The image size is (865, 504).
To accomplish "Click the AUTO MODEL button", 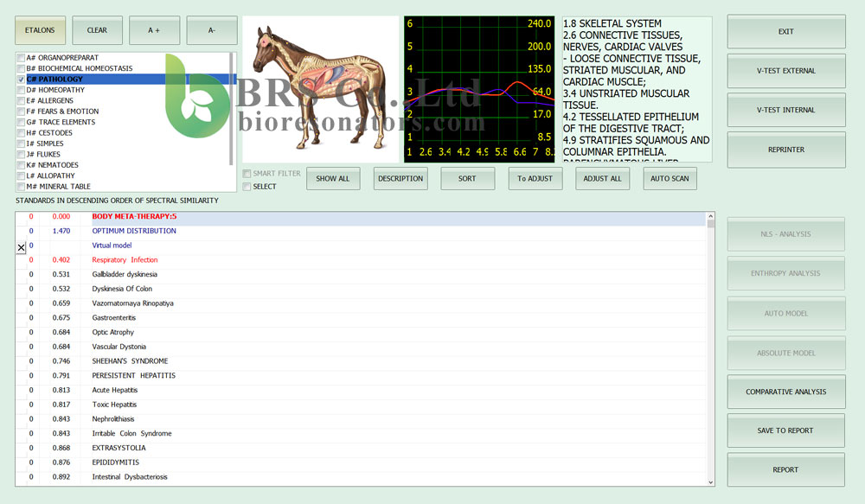I will pos(786,313).
